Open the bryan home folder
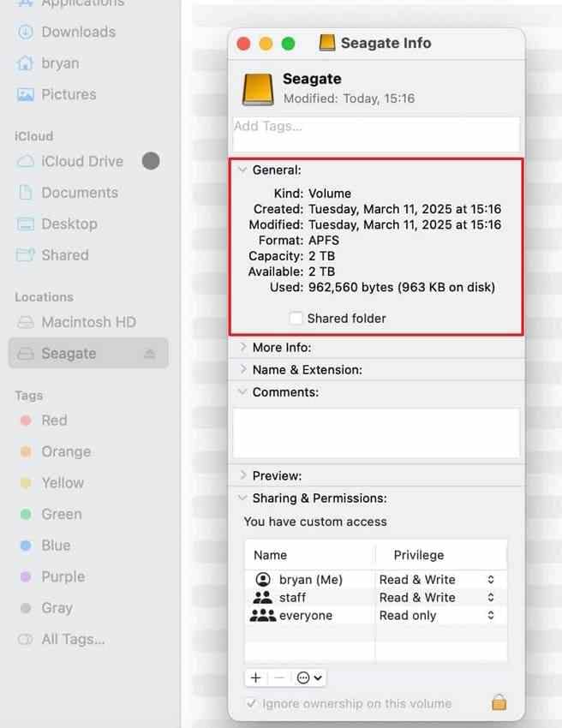 [x=60, y=63]
